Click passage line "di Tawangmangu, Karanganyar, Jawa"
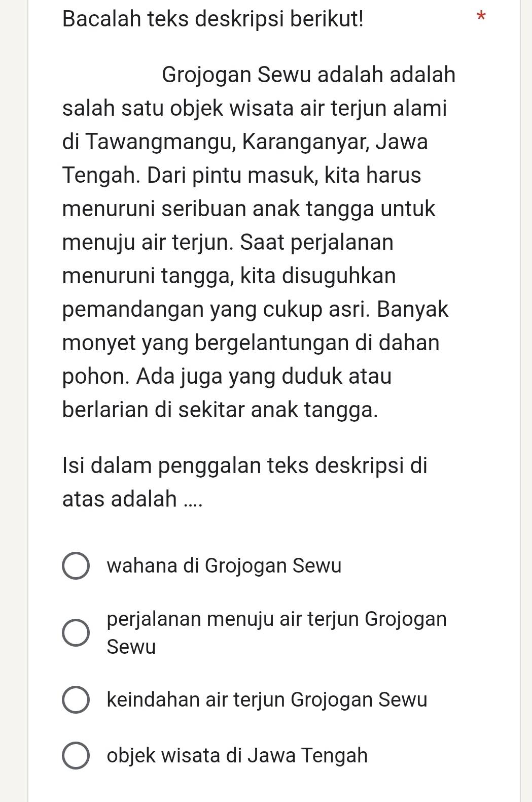 pos(245,142)
